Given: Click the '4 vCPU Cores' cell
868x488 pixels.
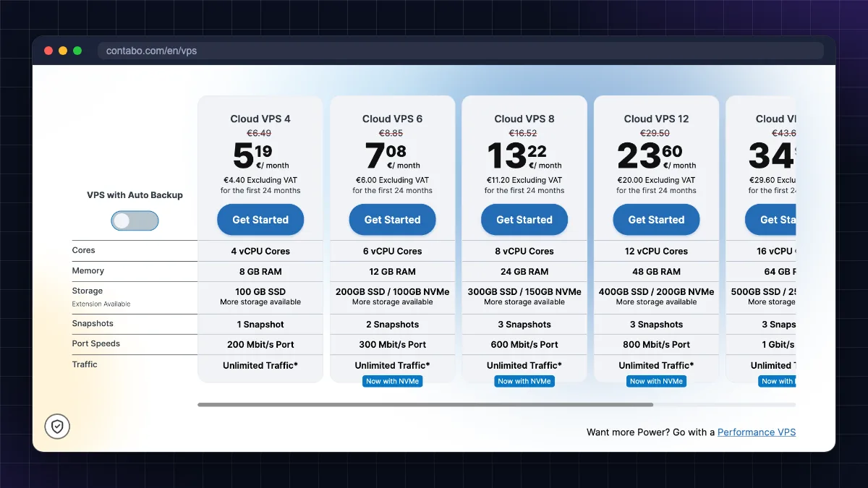Looking at the screenshot, I should pos(260,251).
